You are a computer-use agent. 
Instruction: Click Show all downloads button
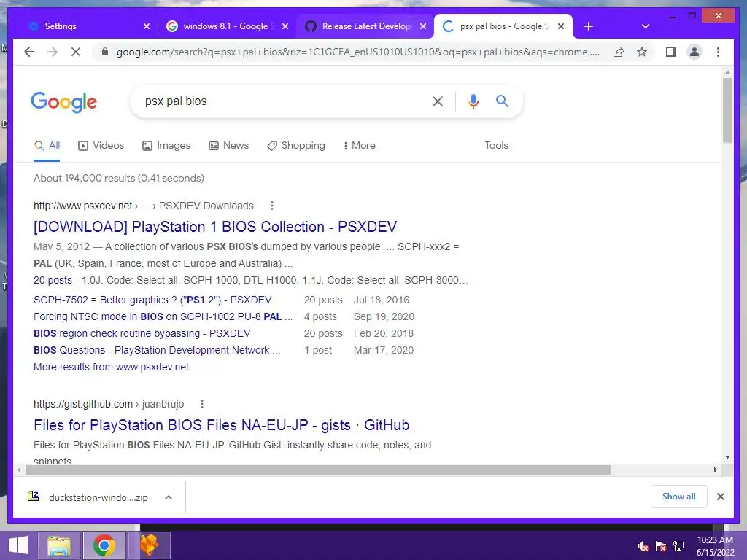(x=679, y=497)
